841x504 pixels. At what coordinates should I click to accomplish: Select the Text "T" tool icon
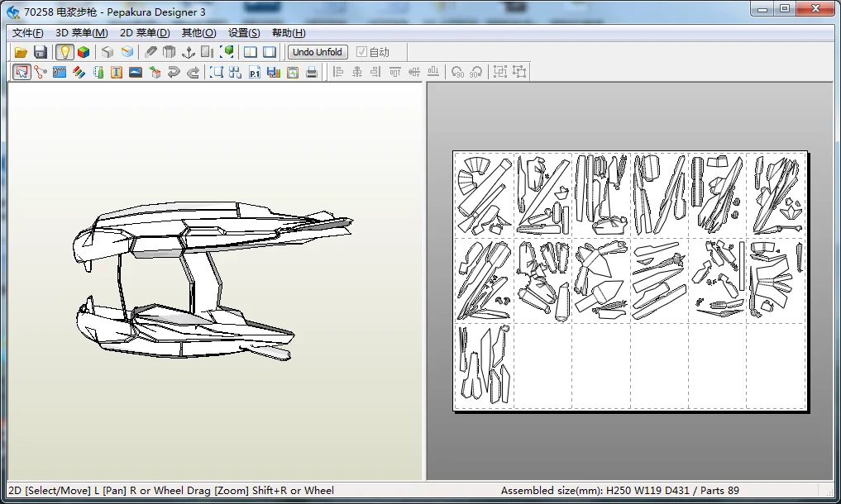117,72
